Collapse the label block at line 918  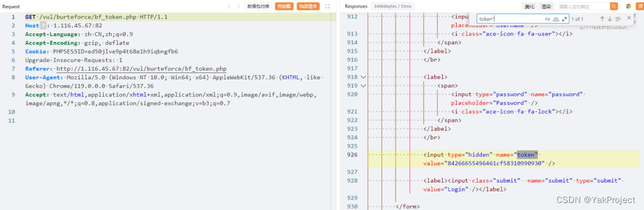pos(363,77)
